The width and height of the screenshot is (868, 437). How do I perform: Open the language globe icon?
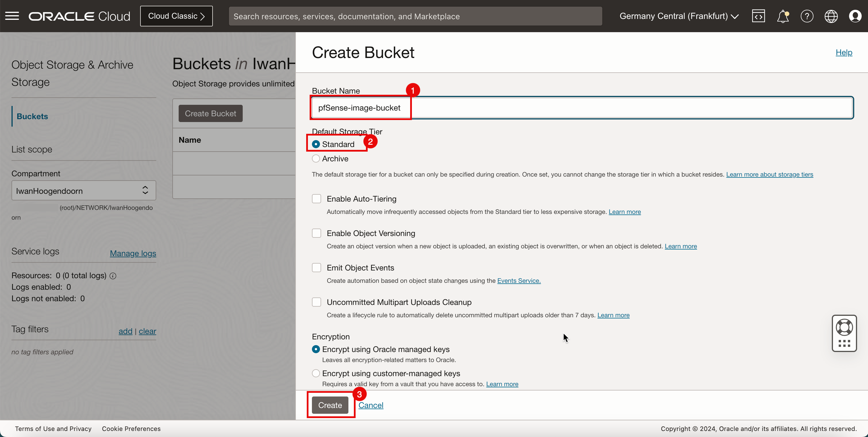pyautogui.click(x=831, y=16)
